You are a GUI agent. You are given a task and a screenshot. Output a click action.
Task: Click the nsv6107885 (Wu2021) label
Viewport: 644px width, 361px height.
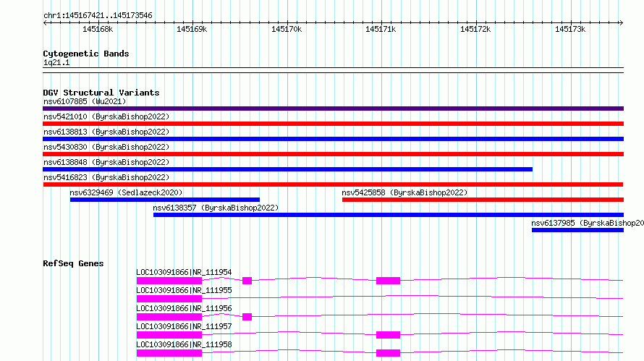tap(85, 101)
